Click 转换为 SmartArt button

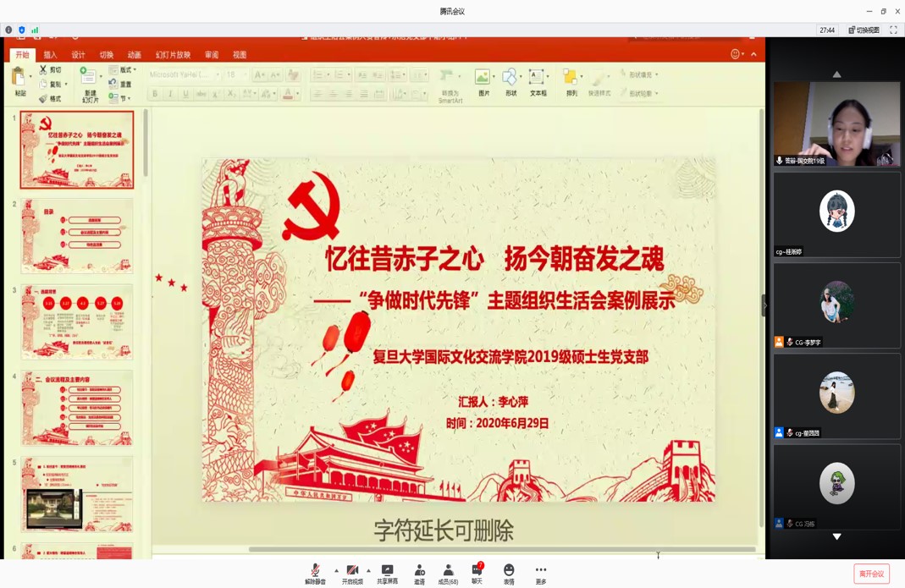point(450,86)
